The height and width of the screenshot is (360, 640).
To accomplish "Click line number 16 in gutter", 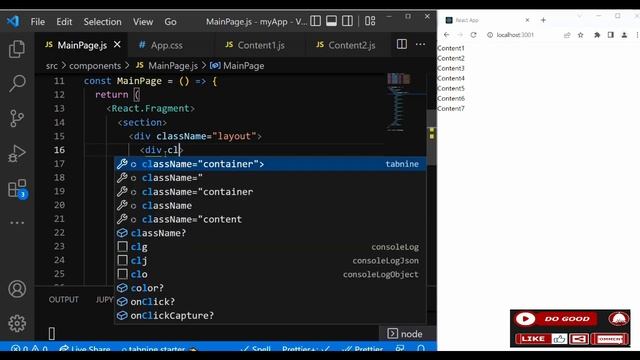I will click(59, 150).
